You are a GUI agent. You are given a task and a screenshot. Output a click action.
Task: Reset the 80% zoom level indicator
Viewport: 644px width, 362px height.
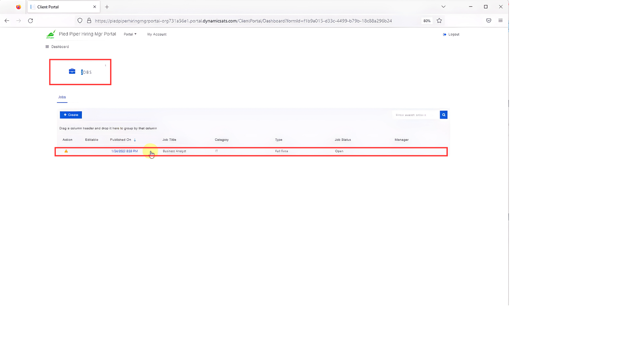(427, 21)
